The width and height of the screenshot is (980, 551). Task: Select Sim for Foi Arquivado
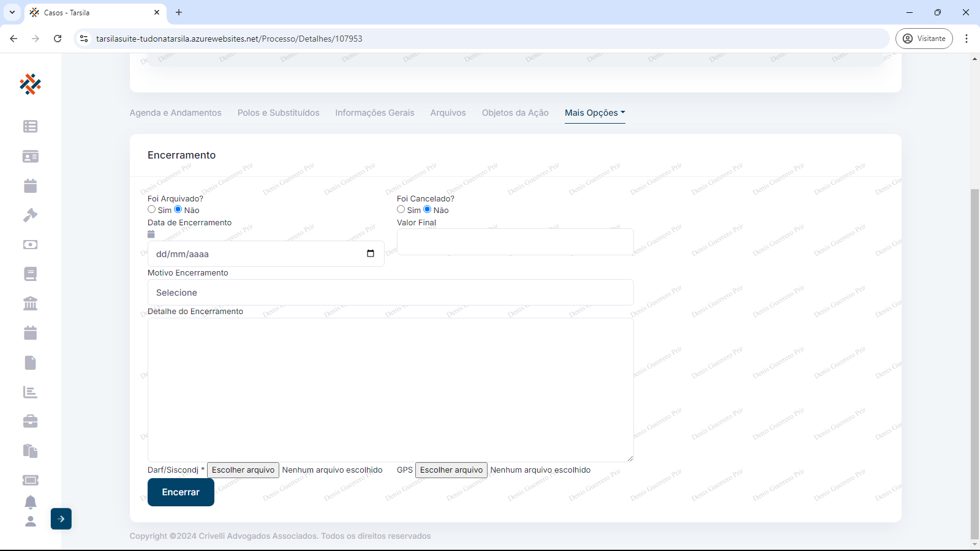click(x=152, y=209)
